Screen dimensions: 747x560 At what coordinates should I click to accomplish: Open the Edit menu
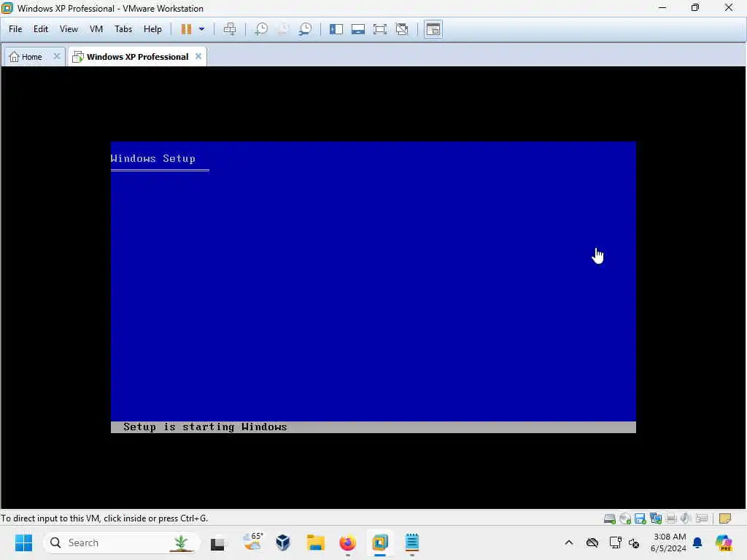[x=41, y=29]
